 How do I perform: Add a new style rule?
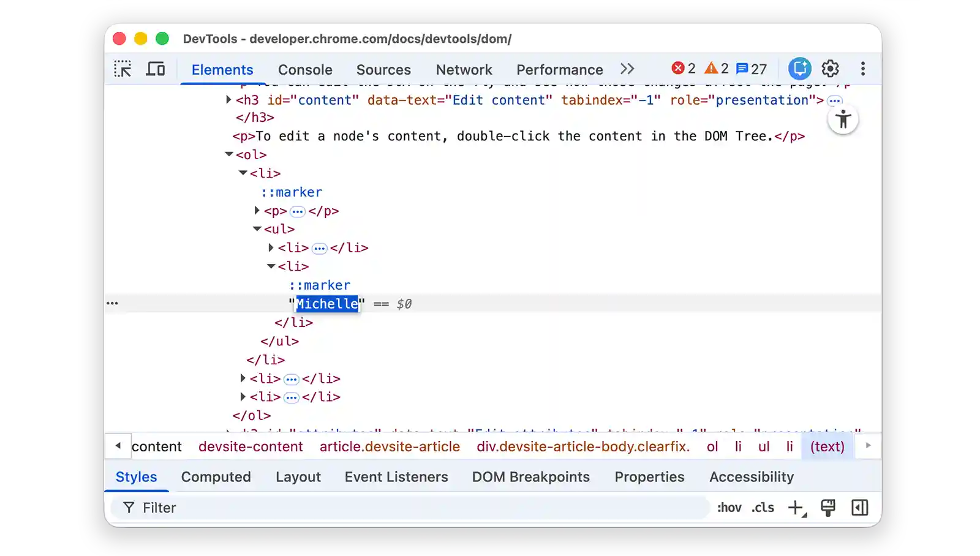796,508
